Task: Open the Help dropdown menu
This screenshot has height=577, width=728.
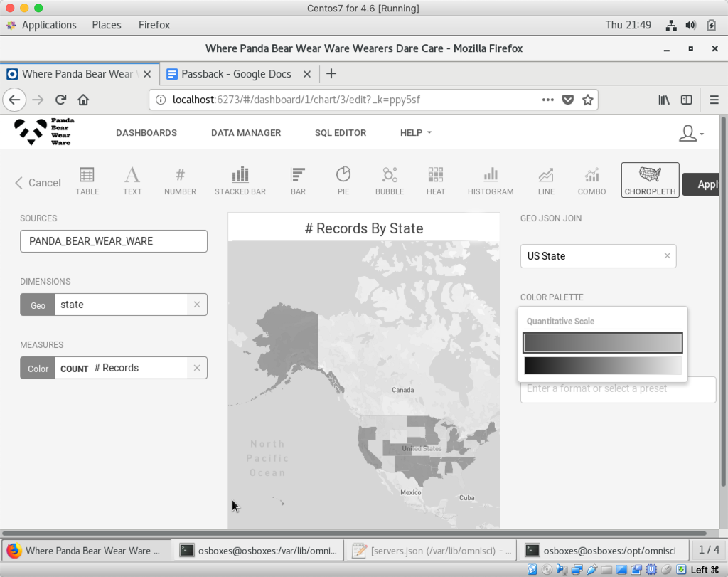Action: [x=416, y=133]
